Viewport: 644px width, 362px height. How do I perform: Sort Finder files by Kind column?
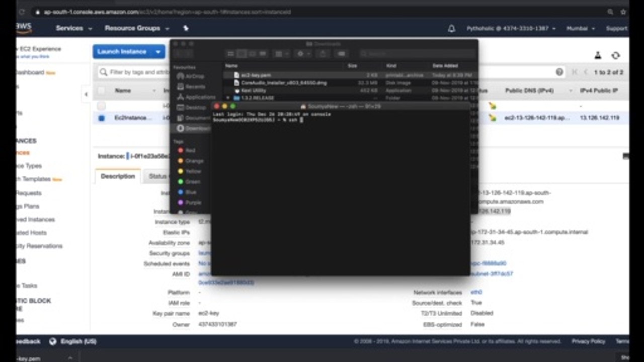pyautogui.click(x=391, y=66)
